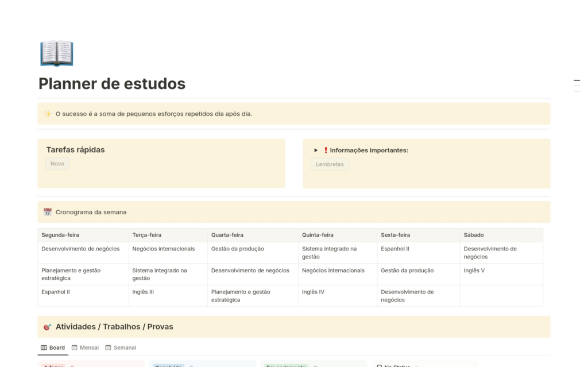Click the Tarefas rápidas heading

point(75,150)
